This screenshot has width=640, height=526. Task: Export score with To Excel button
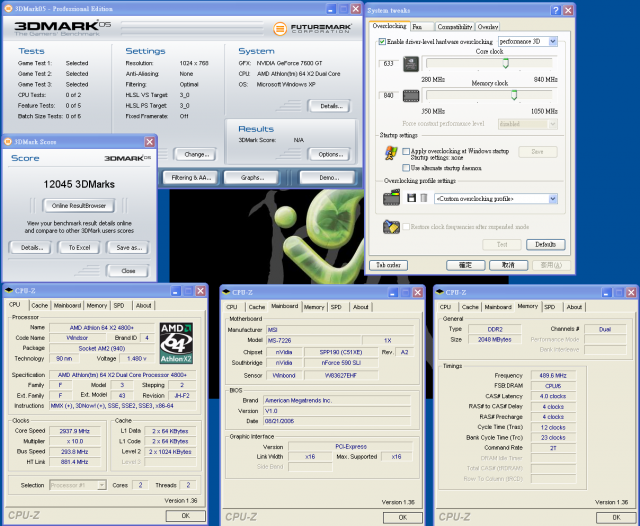click(79, 248)
